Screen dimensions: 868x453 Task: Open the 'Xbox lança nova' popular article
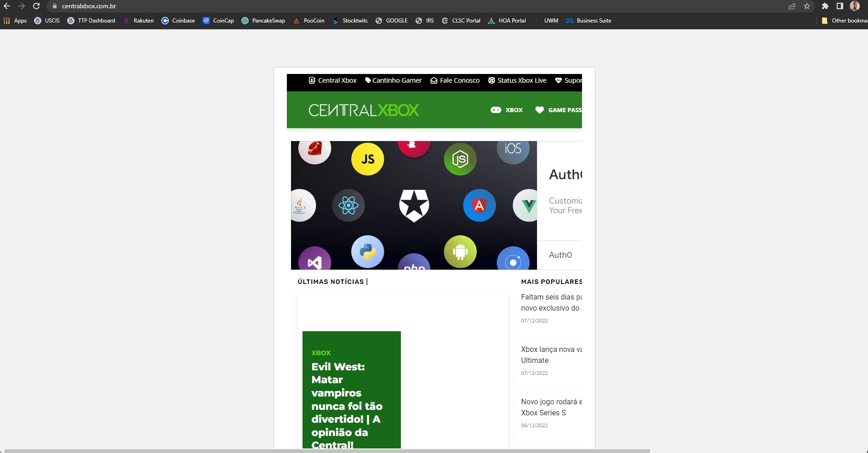pos(551,355)
